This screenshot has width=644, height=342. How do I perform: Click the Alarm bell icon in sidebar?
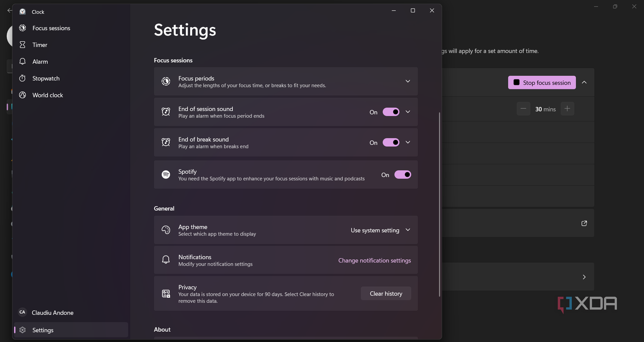pyautogui.click(x=22, y=61)
